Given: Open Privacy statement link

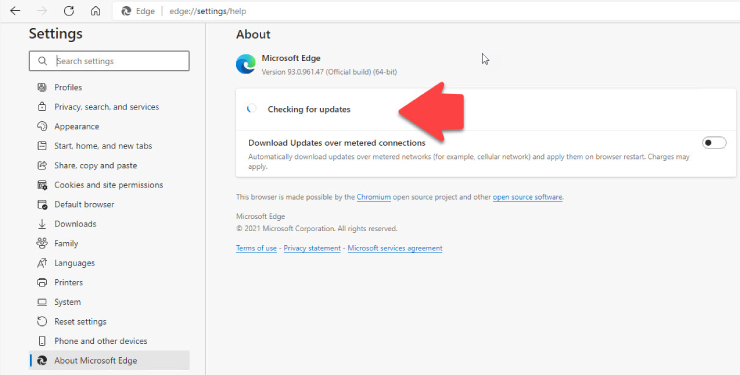Looking at the screenshot, I should pyautogui.click(x=312, y=248).
